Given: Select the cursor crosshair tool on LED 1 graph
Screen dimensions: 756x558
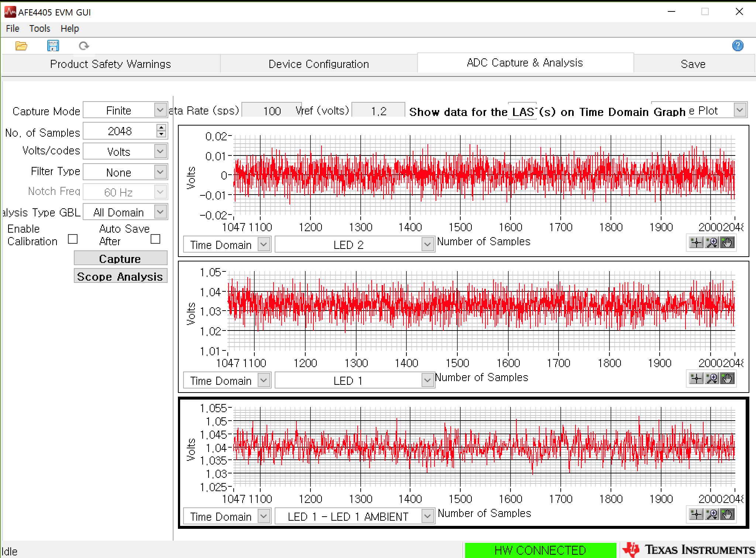Looking at the screenshot, I should point(696,379).
